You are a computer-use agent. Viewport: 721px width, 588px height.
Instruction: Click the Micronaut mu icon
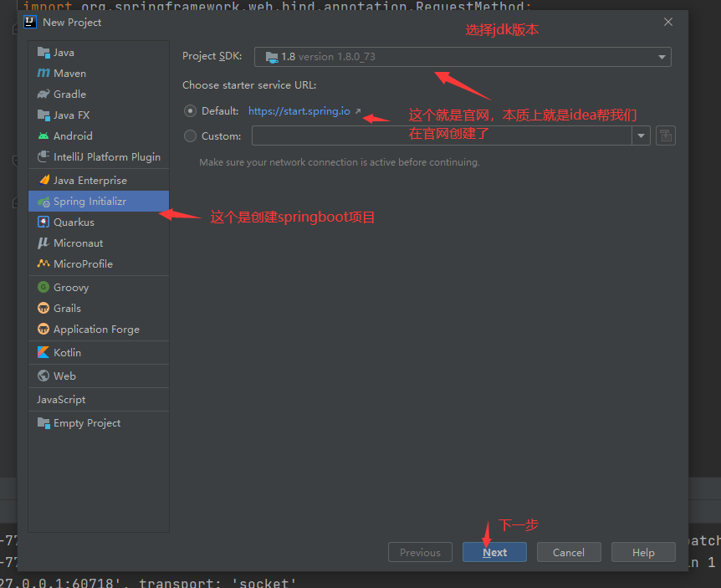pos(43,243)
